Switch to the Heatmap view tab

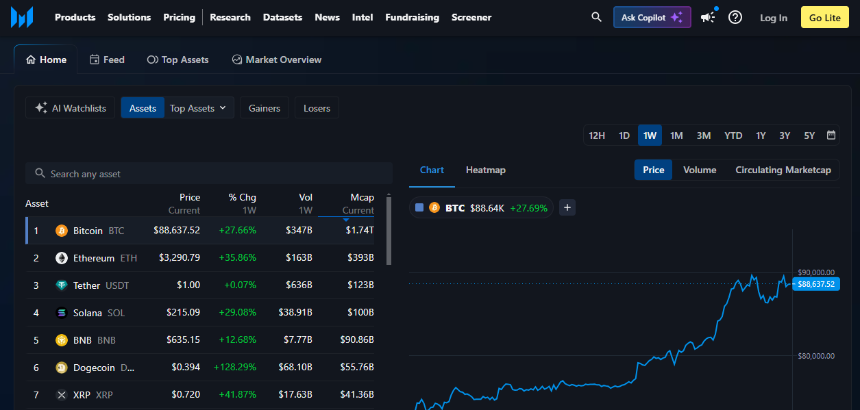coord(486,170)
